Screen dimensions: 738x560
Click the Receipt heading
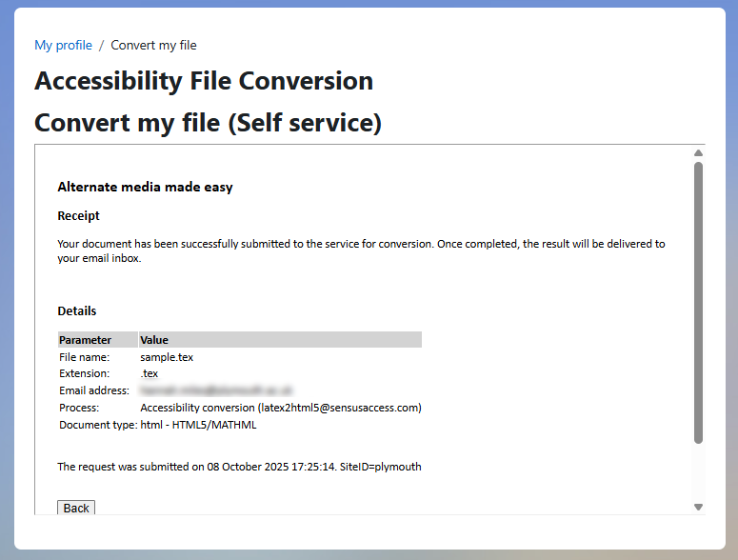coord(78,215)
